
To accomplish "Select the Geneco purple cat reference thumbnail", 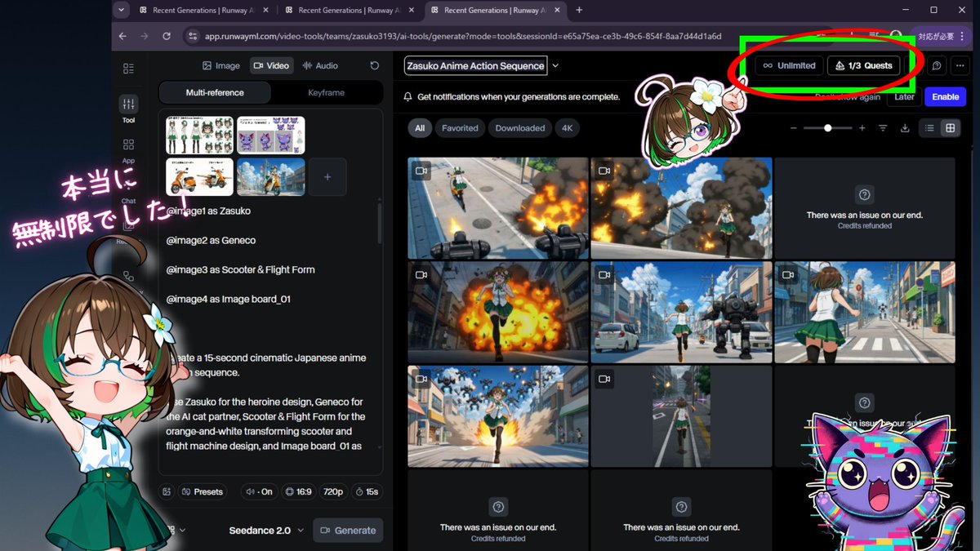I will (x=271, y=135).
